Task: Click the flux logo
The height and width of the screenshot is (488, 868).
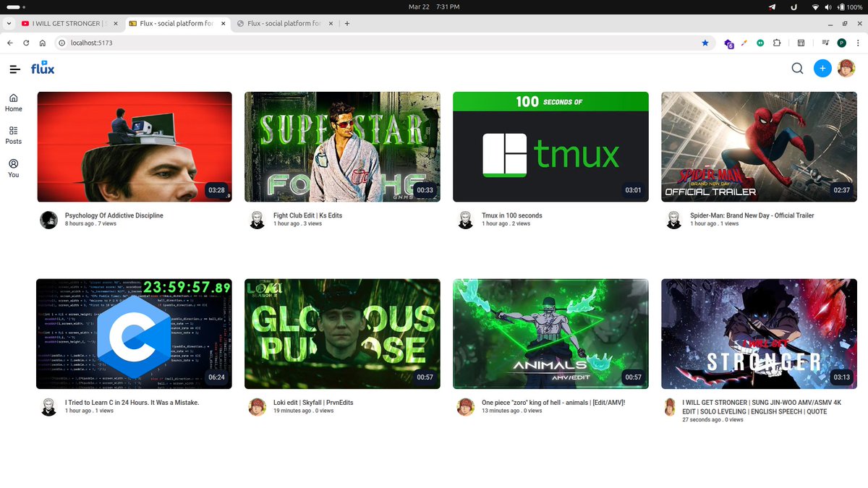Action: click(43, 68)
